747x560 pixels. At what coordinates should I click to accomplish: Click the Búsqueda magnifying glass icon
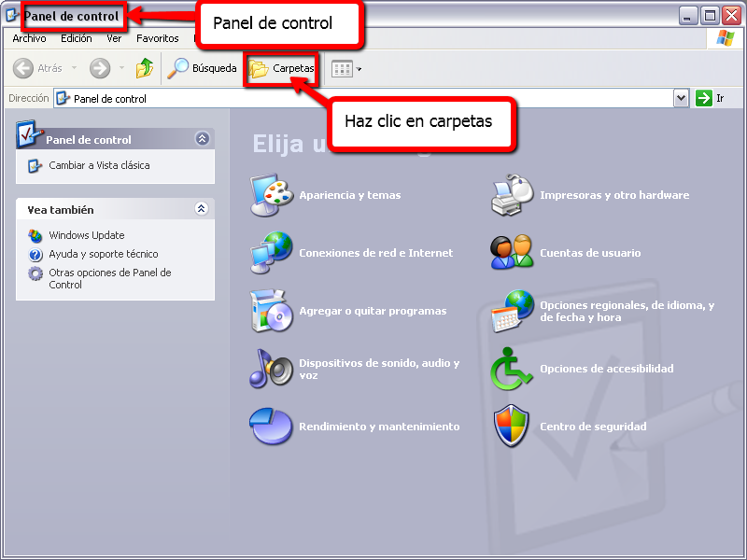178,68
